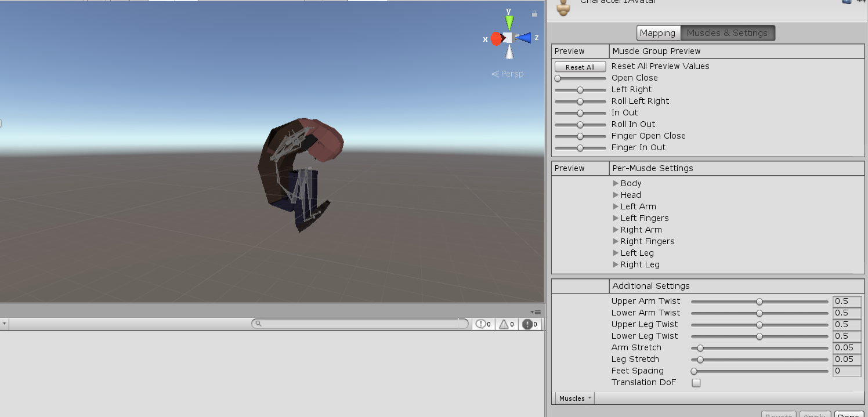Click the red X axis on the scene gizmo
This screenshot has width=868, height=417.
click(496, 38)
